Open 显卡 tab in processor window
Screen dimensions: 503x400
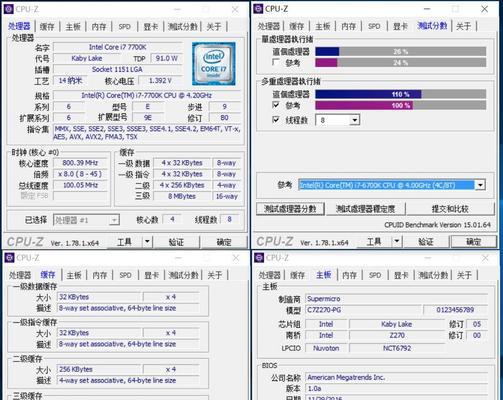pyautogui.click(x=151, y=26)
